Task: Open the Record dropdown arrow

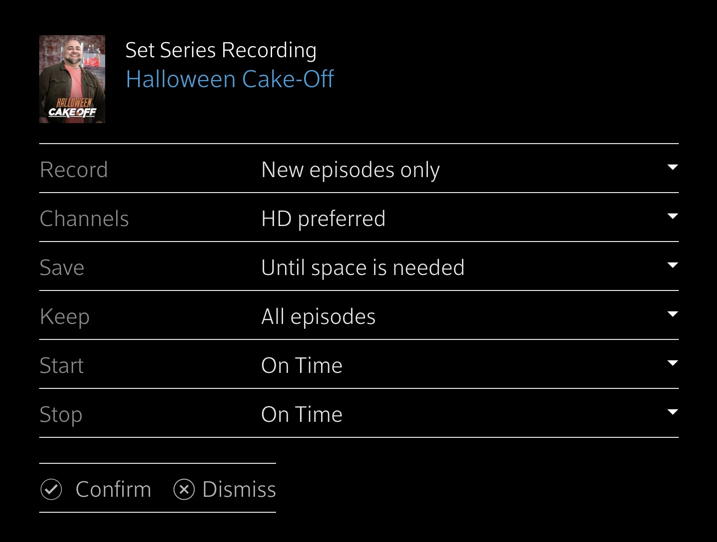Action: pos(672,167)
